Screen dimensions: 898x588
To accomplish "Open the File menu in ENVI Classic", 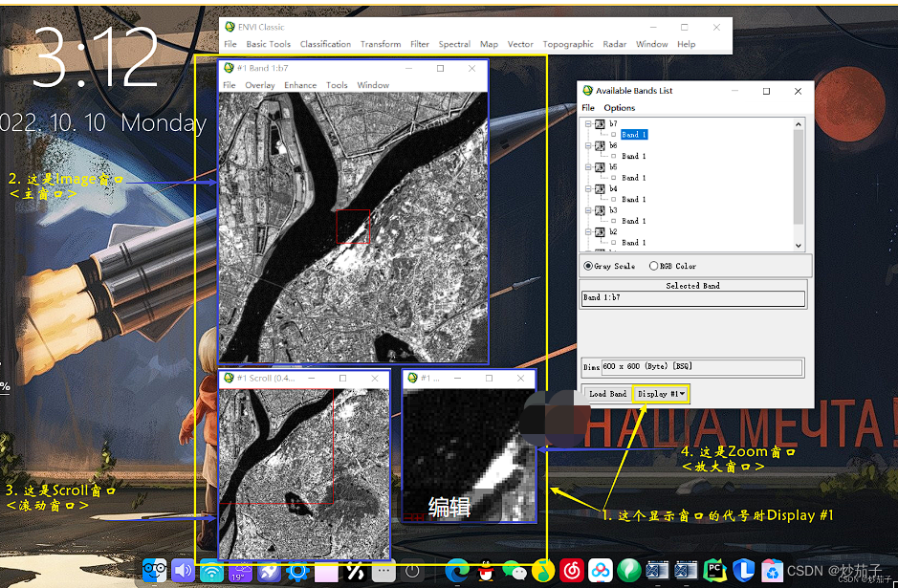I will coord(230,44).
